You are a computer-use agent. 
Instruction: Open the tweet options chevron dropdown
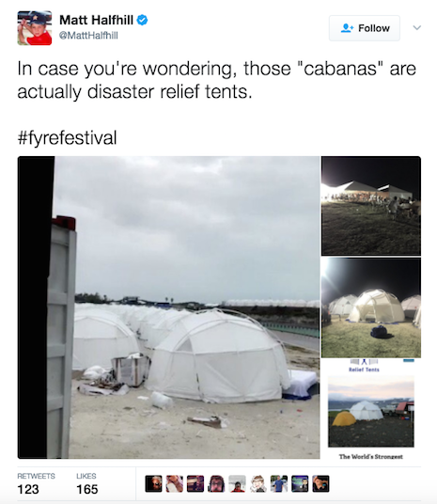416,27
